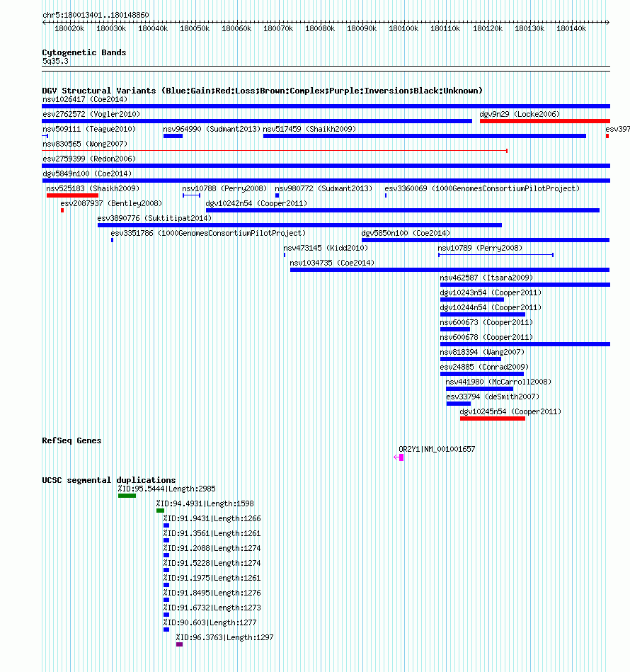Select the Cytogenetic Bands track title
The height and width of the screenshot is (672, 630).
84,52
